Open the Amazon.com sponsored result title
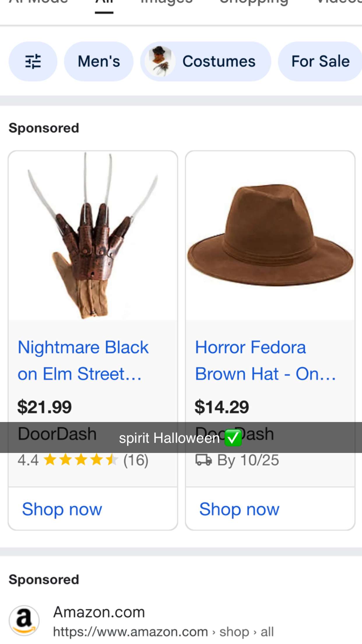Viewport: 362px width, 644px height. [99, 612]
